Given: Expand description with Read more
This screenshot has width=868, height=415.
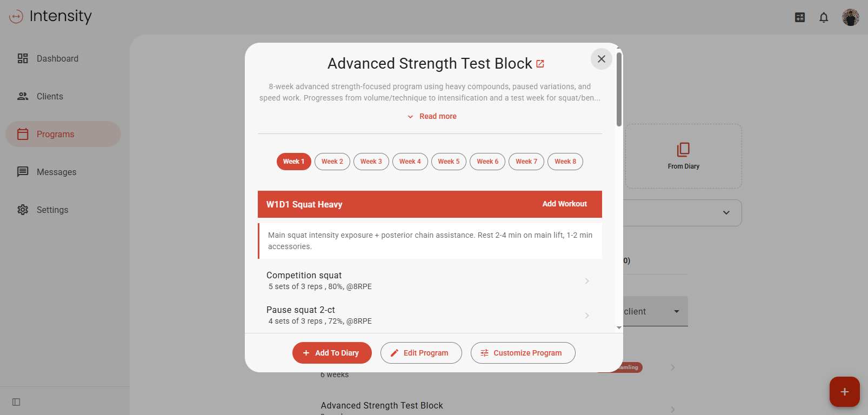Looking at the screenshot, I should 432,116.
